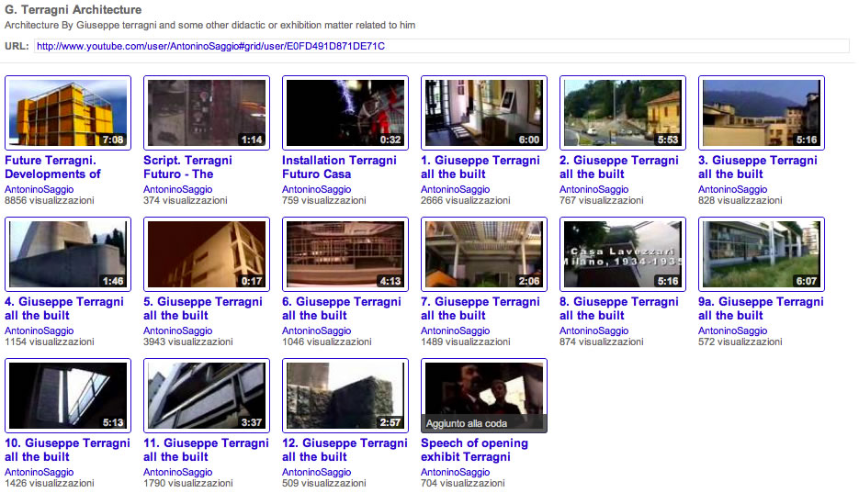The height and width of the screenshot is (504, 859).
Task: Open the Future Terragni video thumbnail
Action: [68, 112]
